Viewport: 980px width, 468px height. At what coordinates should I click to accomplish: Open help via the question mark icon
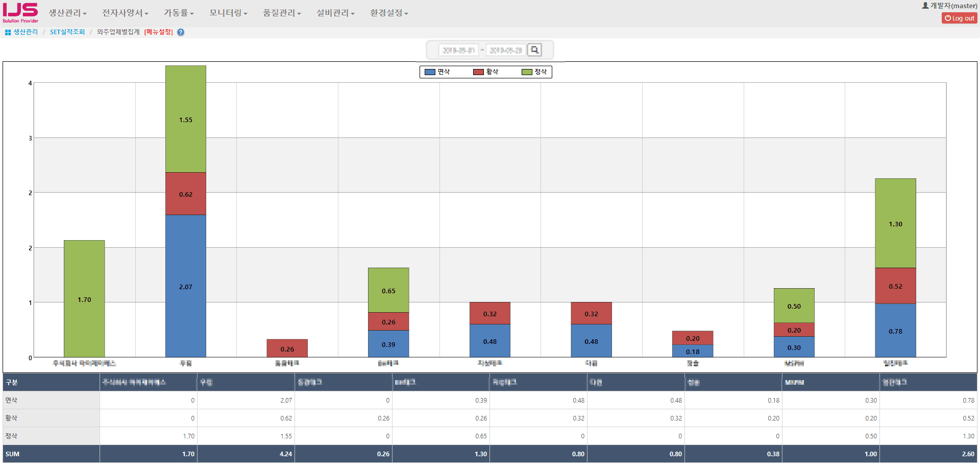[181, 32]
